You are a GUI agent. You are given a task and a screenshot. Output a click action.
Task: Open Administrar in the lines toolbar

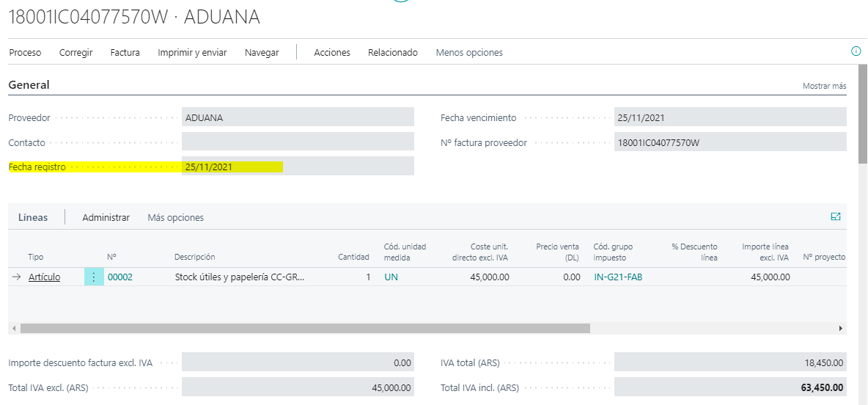pos(106,218)
